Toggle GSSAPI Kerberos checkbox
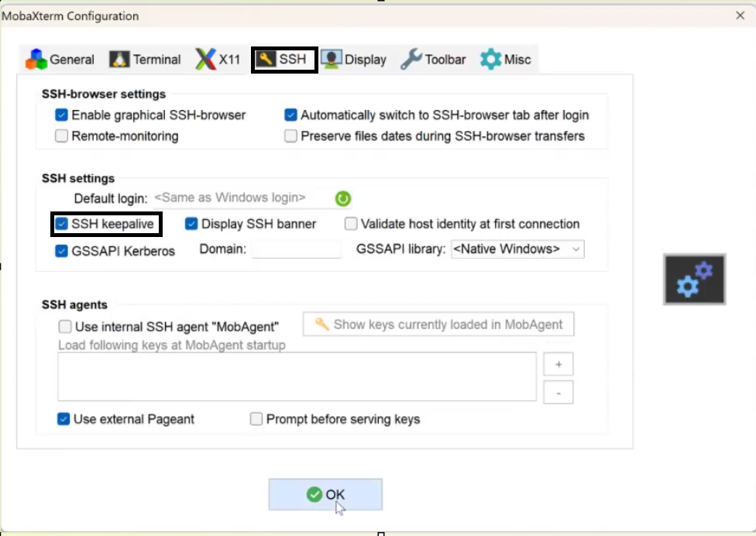This screenshot has height=536, width=756. click(x=61, y=251)
